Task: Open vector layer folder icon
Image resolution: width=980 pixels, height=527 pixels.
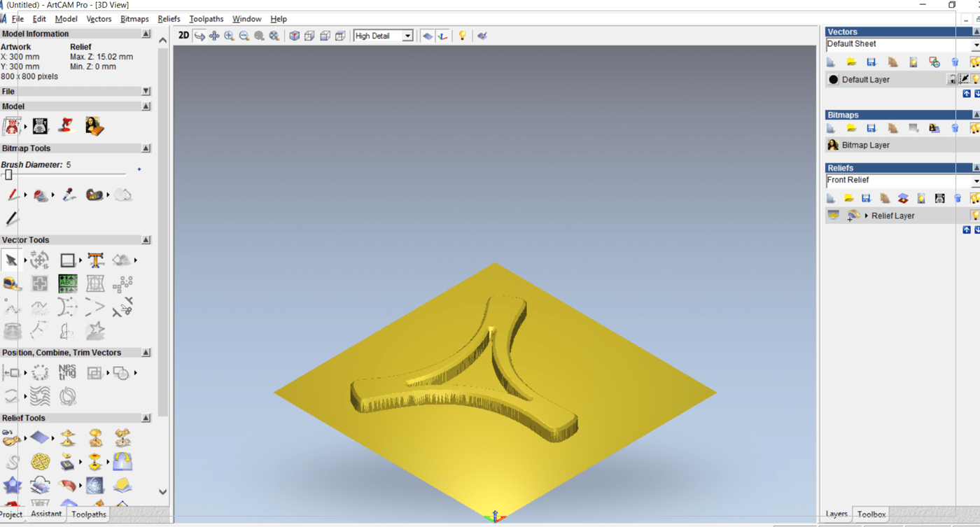Action: [x=851, y=62]
